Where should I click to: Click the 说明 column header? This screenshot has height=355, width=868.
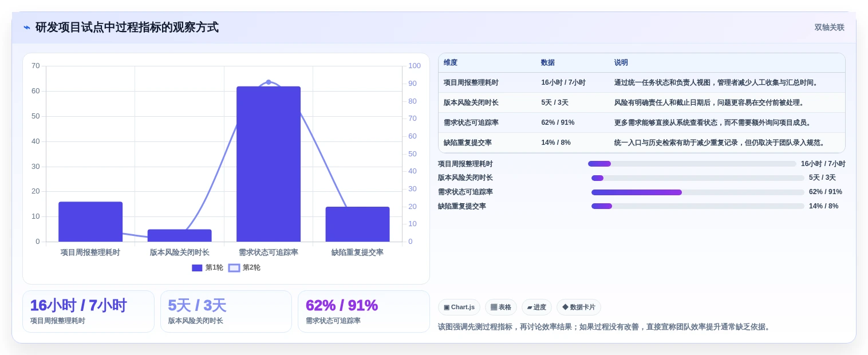pos(621,62)
